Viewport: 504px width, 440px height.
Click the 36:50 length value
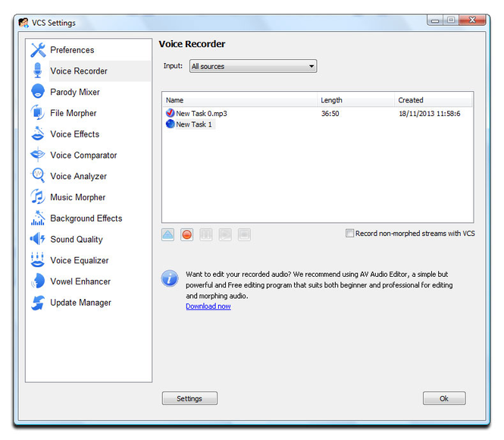pyautogui.click(x=330, y=114)
